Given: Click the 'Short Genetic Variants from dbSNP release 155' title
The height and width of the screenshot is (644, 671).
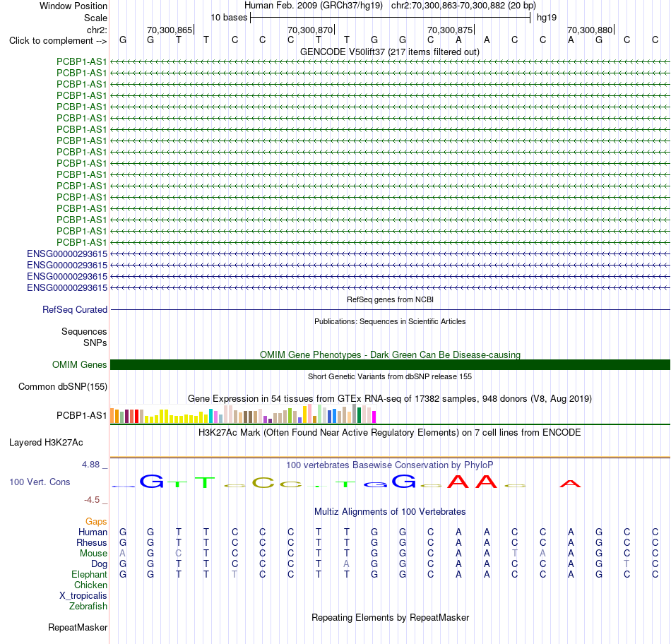Looking at the screenshot, I should pos(390,376).
